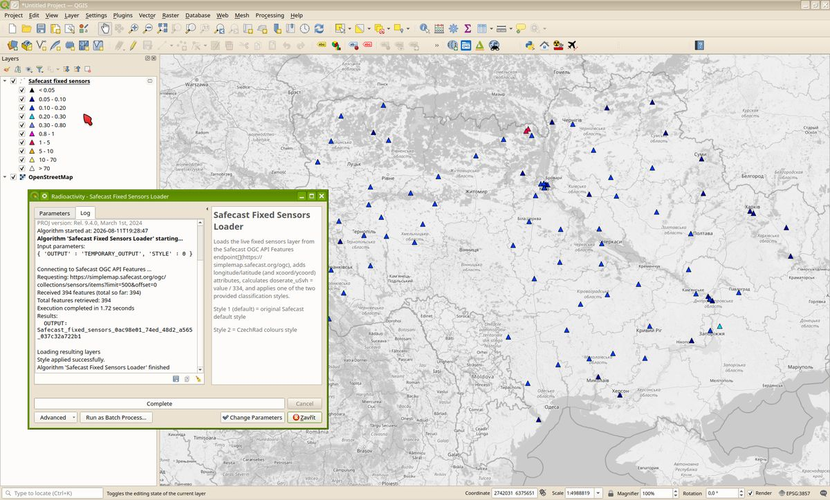The height and width of the screenshot is (500, 830).
Task: Click the green triangle plugin icon
Action: pyautogui.click(x=480, y=46)
